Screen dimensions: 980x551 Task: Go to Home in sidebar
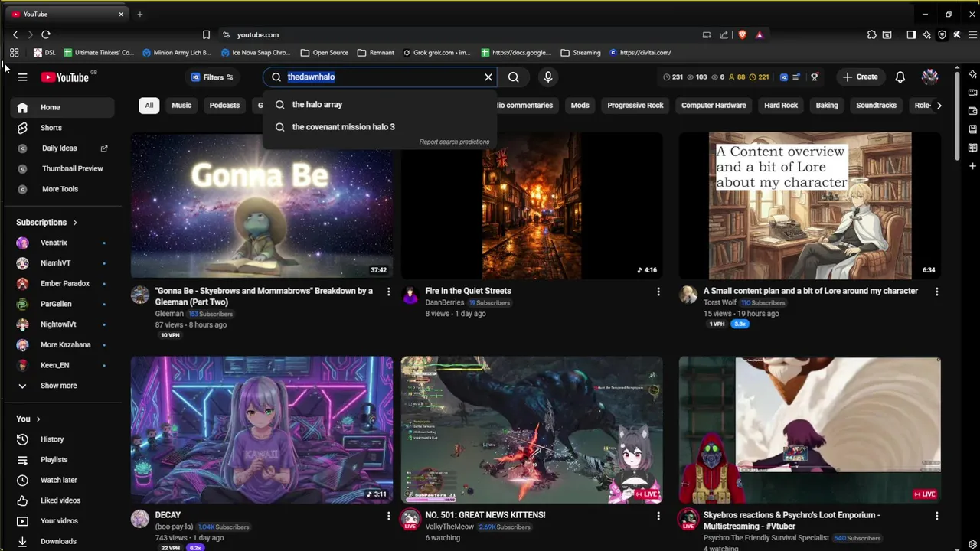pos(63,108)
